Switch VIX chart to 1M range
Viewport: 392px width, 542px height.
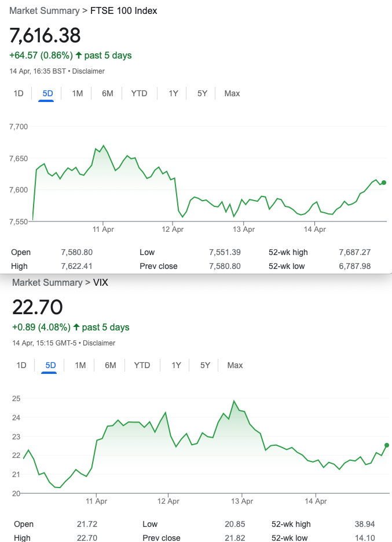pyautogui.click(x=80, y=365)
